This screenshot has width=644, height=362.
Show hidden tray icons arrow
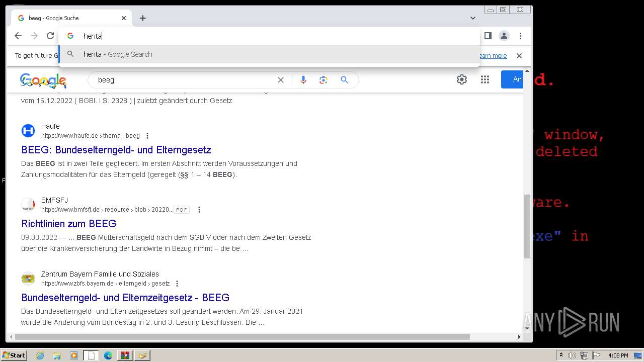pos(560,355)
